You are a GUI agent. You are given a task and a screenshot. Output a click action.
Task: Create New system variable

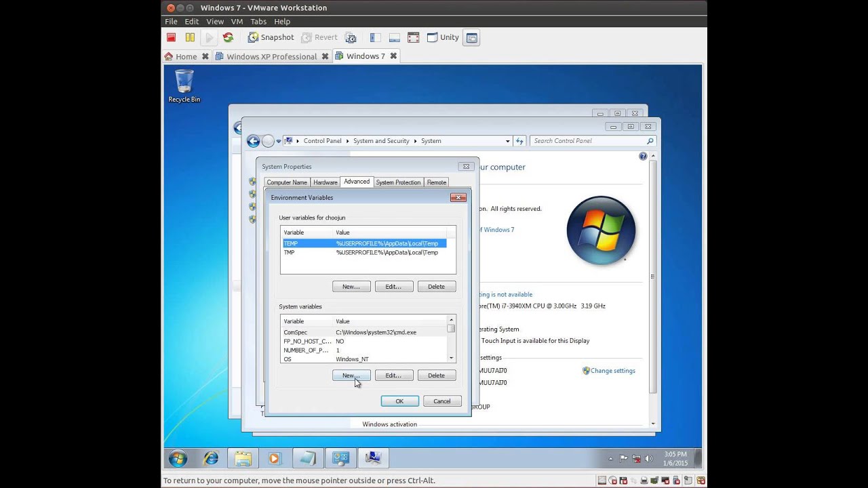tap(351, 375)
